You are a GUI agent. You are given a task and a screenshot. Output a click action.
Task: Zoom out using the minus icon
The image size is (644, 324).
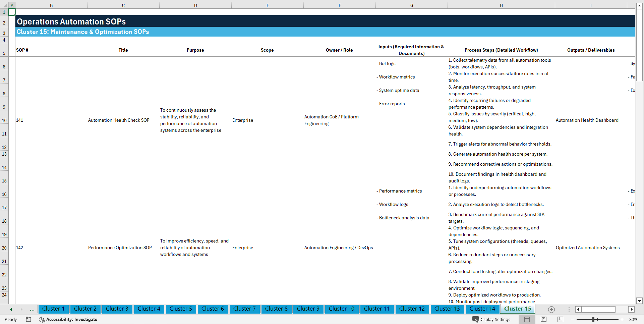[x=573, y=319]
